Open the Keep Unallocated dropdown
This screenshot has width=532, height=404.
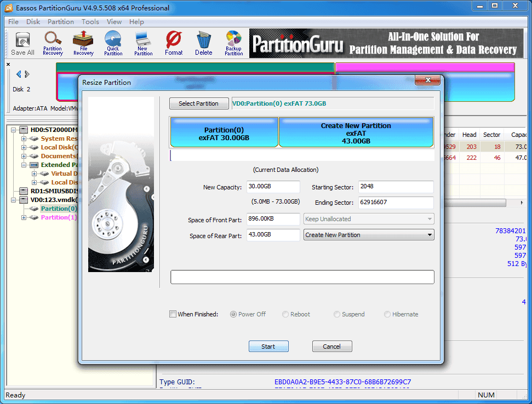(369, 219)
